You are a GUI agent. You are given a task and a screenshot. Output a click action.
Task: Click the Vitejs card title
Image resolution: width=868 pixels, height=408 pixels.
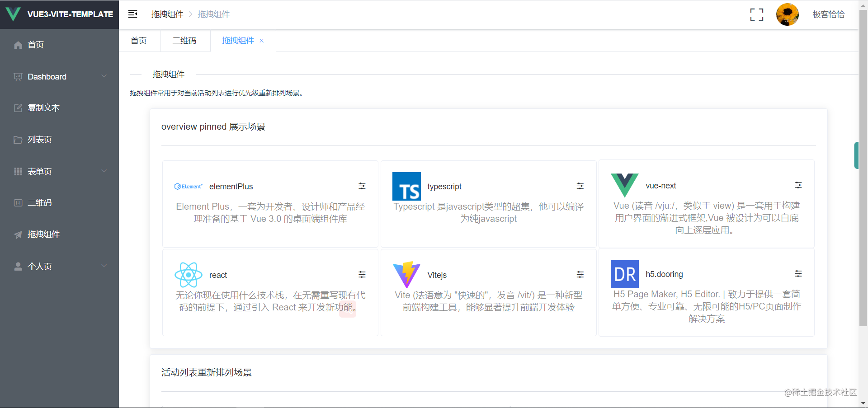point(437,275)
